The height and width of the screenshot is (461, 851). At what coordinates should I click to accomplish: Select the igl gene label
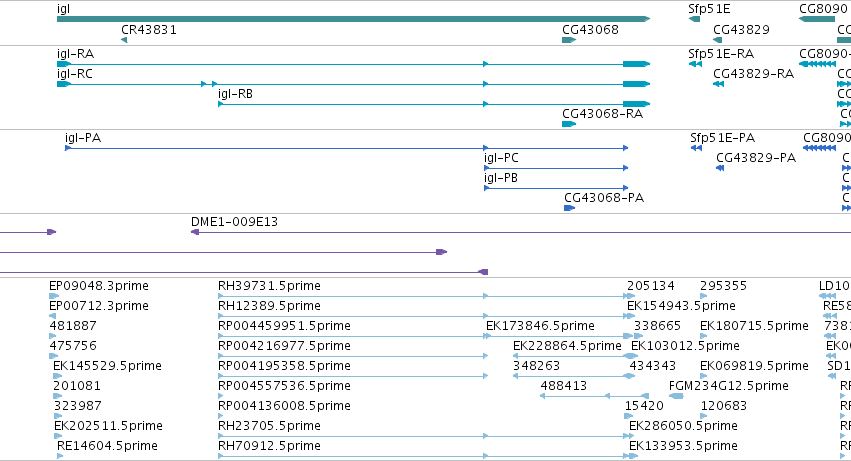[63, 9]
